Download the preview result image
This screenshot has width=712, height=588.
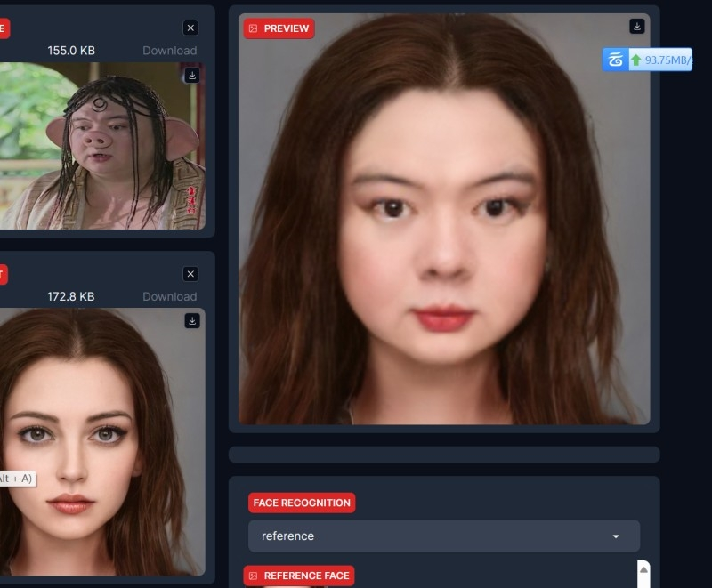point(636,27)
